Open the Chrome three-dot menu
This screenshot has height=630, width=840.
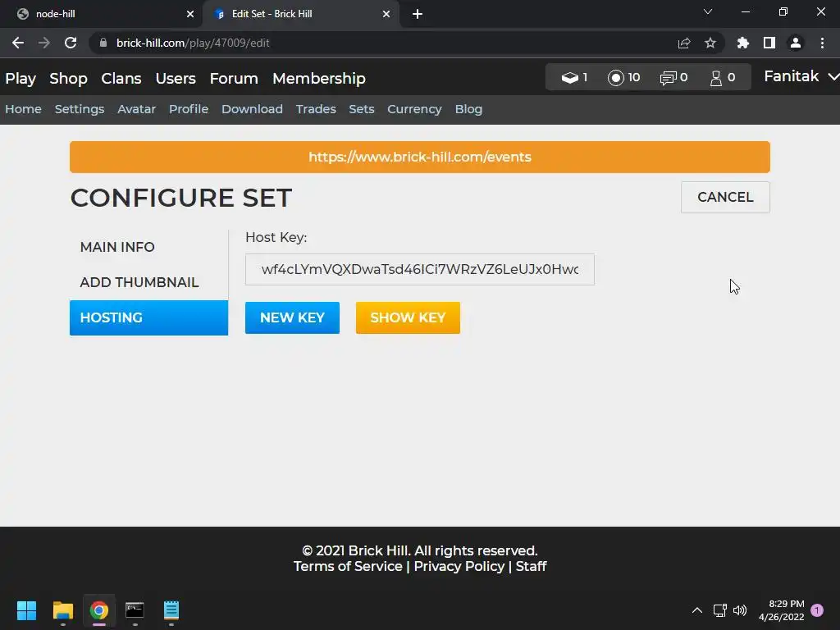pos(822,43)
